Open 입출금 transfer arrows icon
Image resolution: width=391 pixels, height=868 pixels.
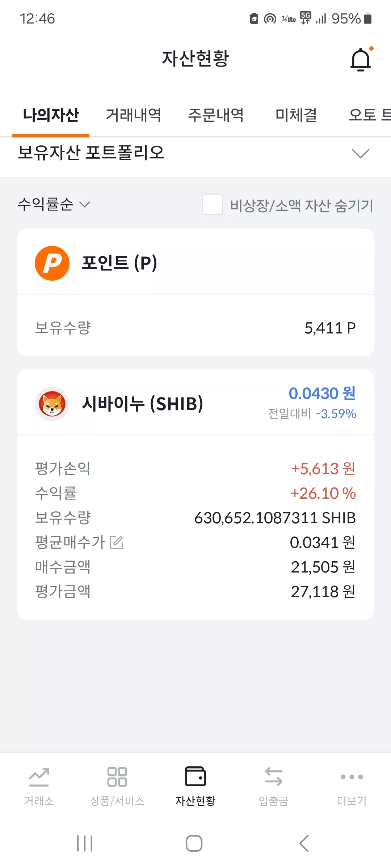click(274, 777)
